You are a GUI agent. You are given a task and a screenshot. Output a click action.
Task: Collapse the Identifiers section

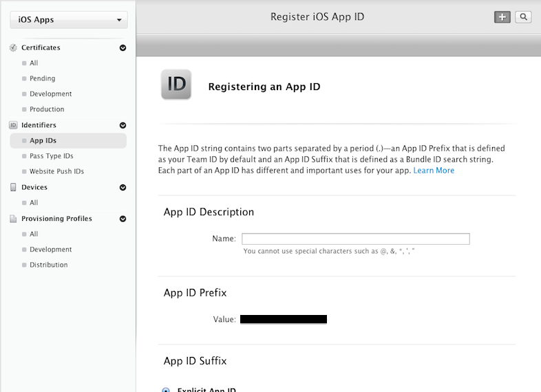coord(123,125)
